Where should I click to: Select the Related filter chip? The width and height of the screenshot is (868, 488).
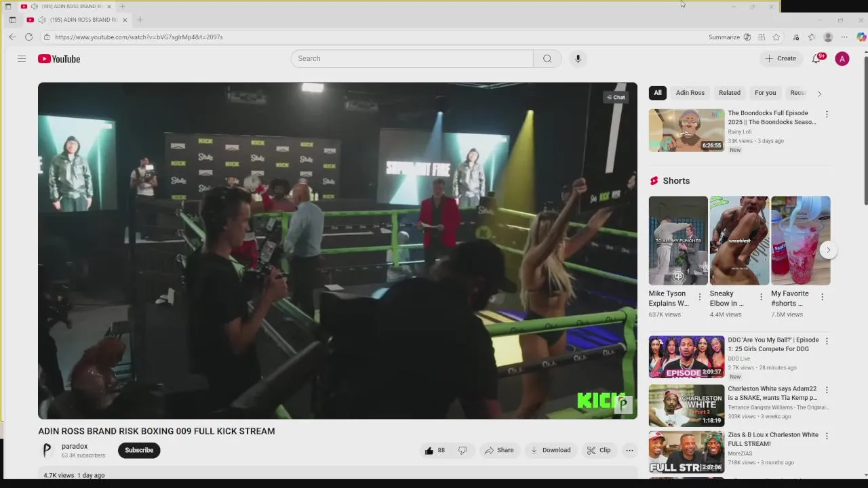730,93
